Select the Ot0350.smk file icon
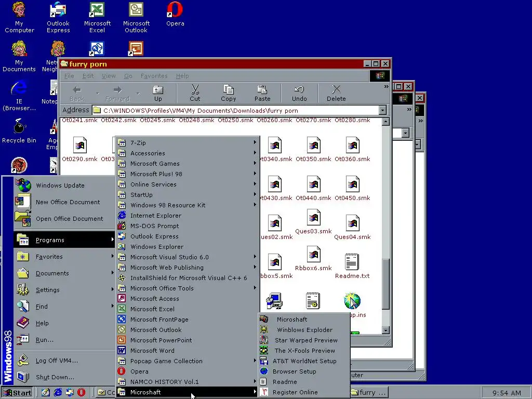532x399 pixels. tap(313, 149)
